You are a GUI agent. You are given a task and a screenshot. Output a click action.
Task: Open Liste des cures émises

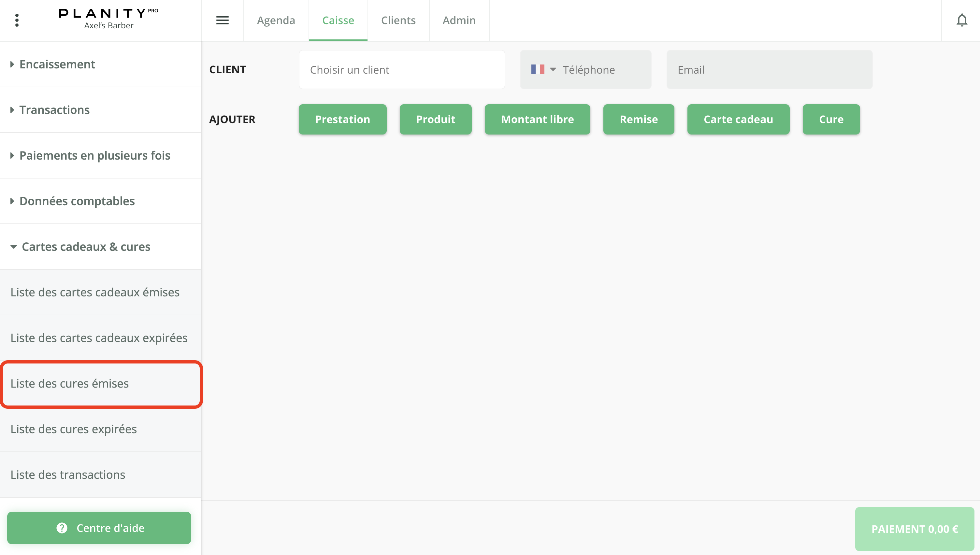(x=70, y=383)
